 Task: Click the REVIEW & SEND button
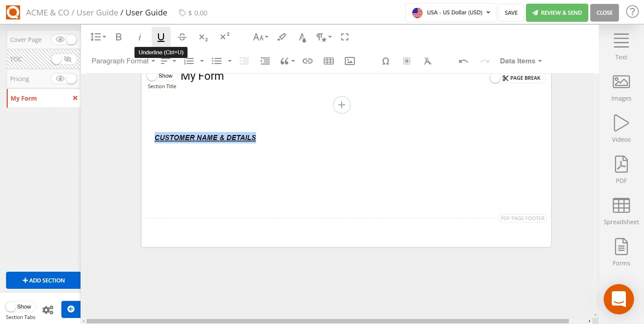tap(556, 12)
